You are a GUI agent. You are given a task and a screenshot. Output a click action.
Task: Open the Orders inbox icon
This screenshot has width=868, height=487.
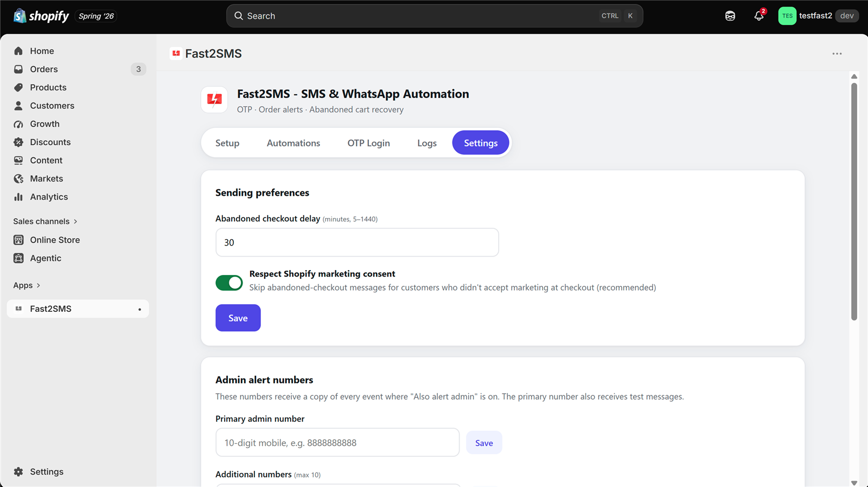pos(18,69)
